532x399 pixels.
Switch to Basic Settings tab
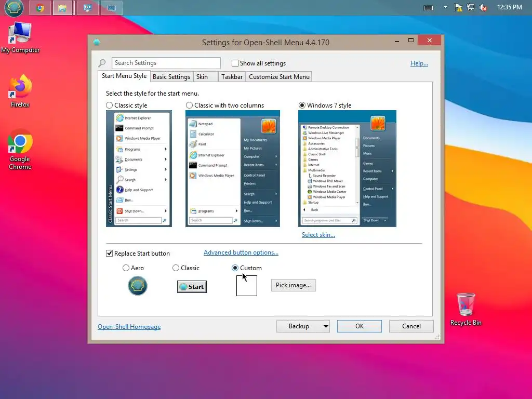pyautogui.click(x=171, y=77)
